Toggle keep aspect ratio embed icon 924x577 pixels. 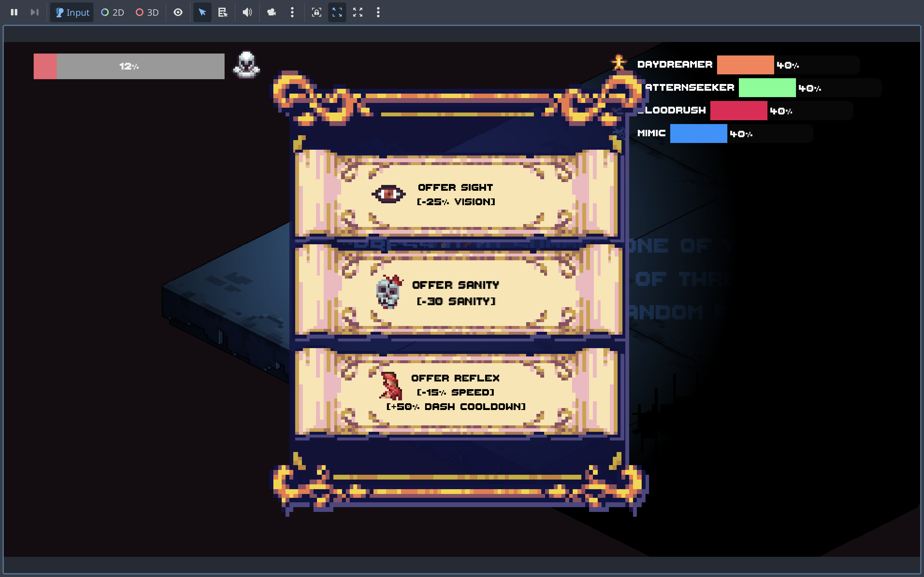click(337, 12)
